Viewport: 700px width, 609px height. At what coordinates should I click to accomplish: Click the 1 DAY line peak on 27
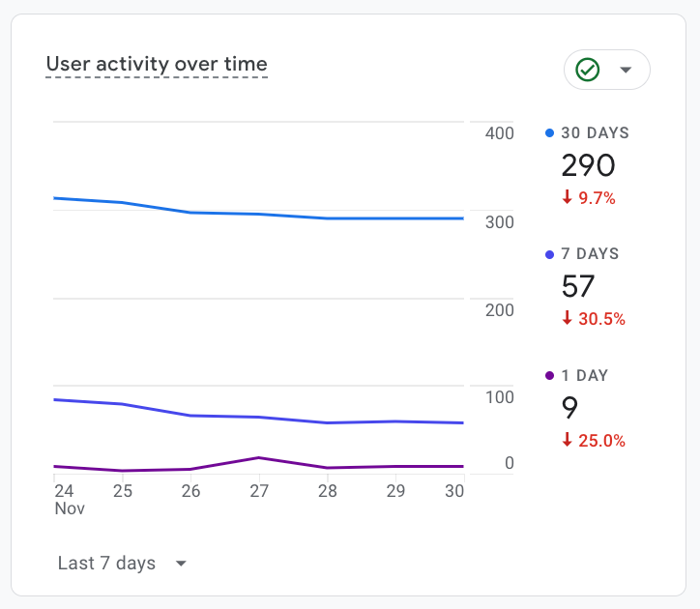(258, 457)
